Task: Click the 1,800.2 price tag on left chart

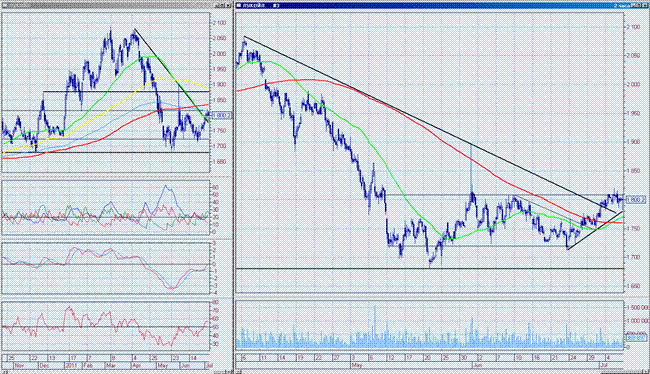Action: click(x=221, y=116)
